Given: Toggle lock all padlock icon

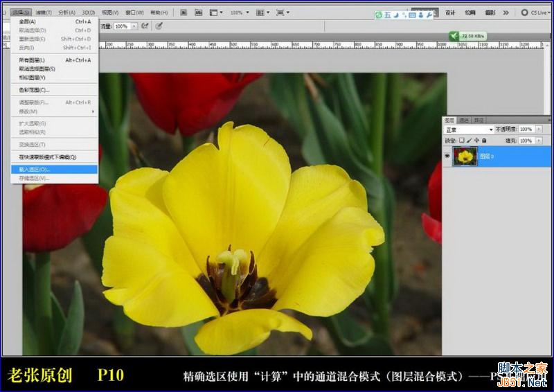Looking at the screenshot, I should tap(484, 141).
